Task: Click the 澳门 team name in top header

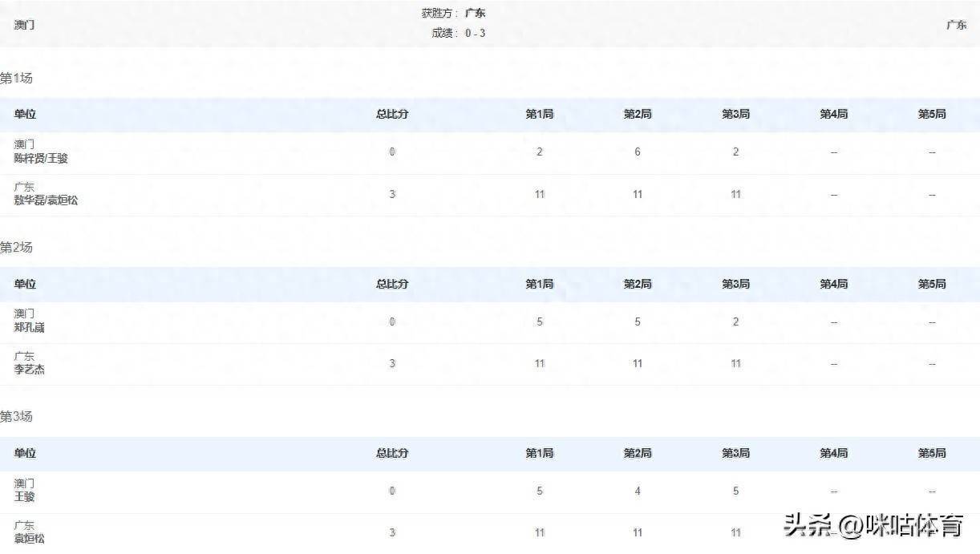Action: pos(24,25)
